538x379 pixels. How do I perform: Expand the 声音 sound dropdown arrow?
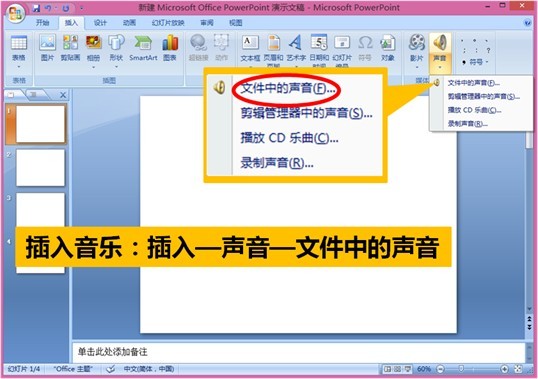click(x=440, y=67)
